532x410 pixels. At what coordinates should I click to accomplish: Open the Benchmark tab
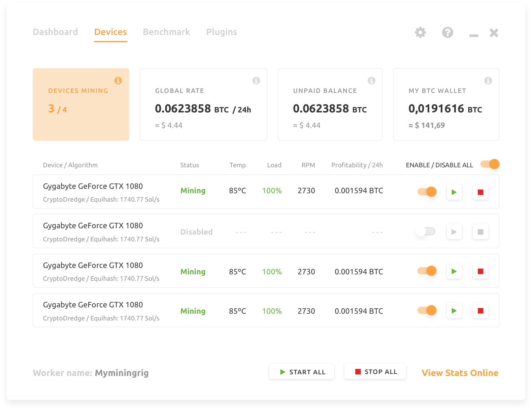pyautogui.click(x=166, y=32)
